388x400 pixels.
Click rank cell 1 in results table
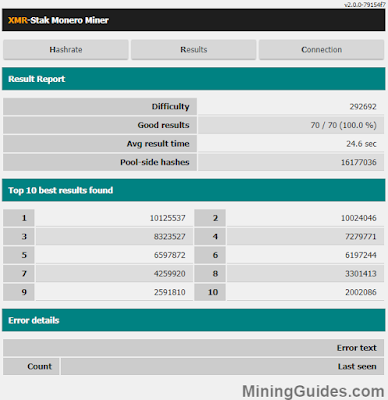19,218
